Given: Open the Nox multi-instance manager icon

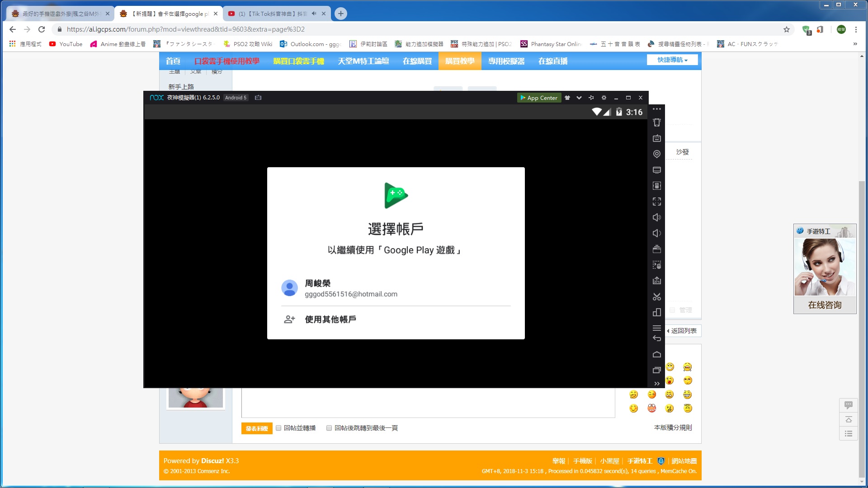Looking at the screenshot, I should (x=657, y=249).
